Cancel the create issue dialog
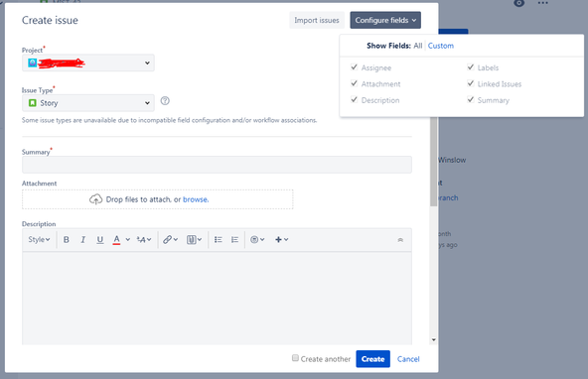Screen dimensions: 588x379 [408, 359]
